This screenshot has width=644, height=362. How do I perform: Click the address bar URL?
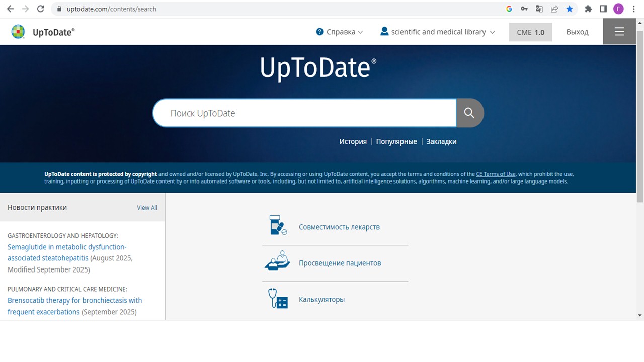(x=111, y=9)
